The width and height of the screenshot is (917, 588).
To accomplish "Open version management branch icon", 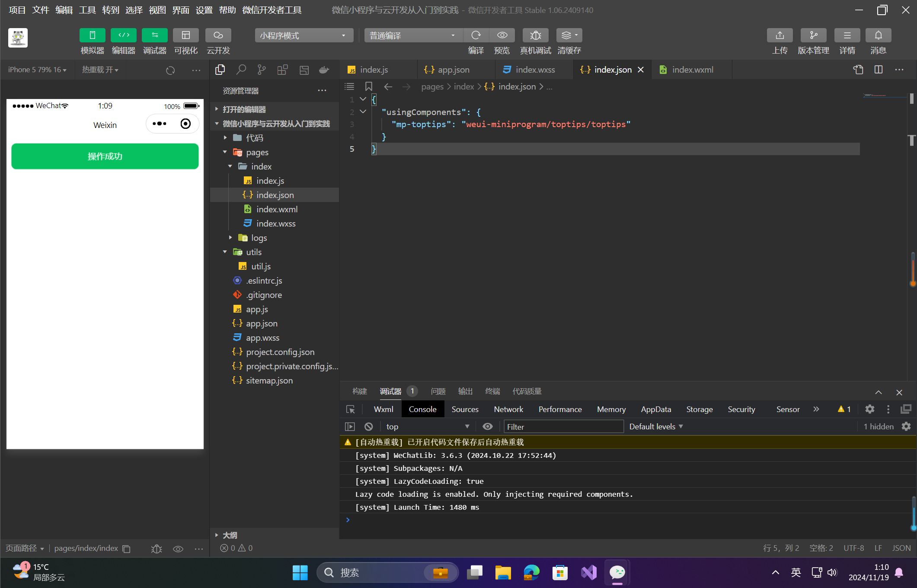I will (x=813, y=35).
